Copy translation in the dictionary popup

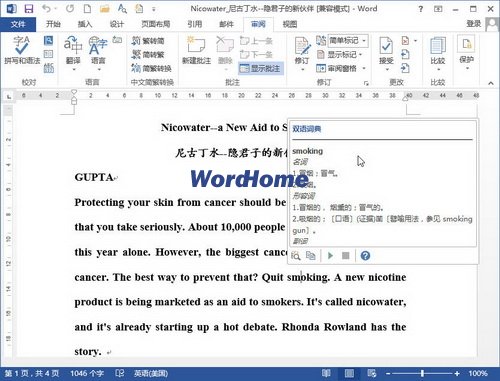coord(311,256)
